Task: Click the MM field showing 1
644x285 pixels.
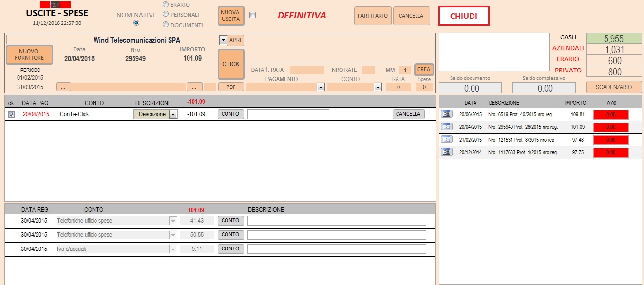Action: (405, 70)
